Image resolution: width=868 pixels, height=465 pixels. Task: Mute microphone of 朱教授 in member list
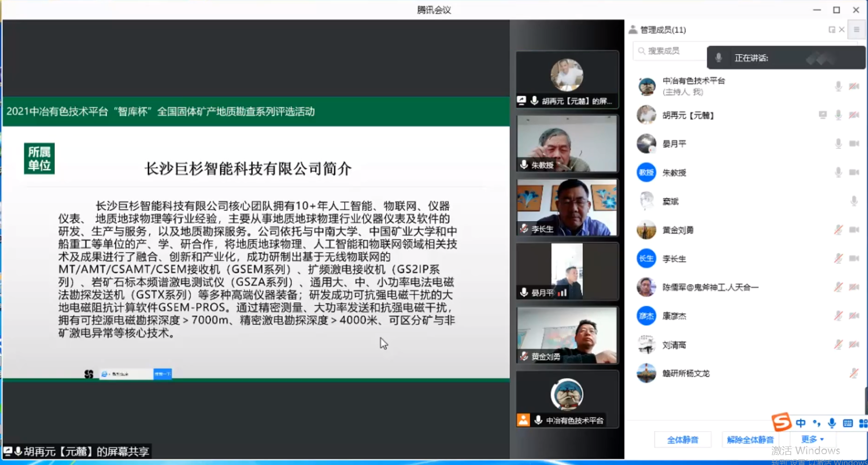tap(838, 172)
